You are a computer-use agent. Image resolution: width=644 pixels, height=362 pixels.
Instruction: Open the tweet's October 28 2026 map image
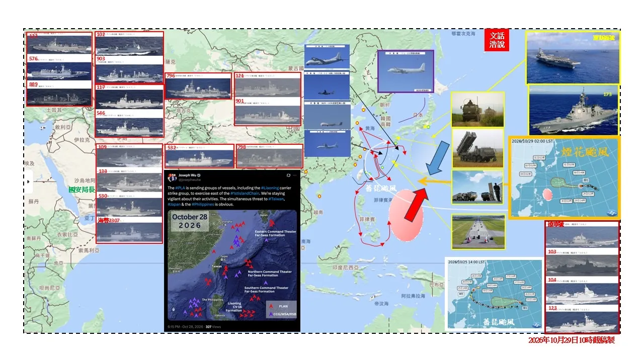click(x=232, y=265)
